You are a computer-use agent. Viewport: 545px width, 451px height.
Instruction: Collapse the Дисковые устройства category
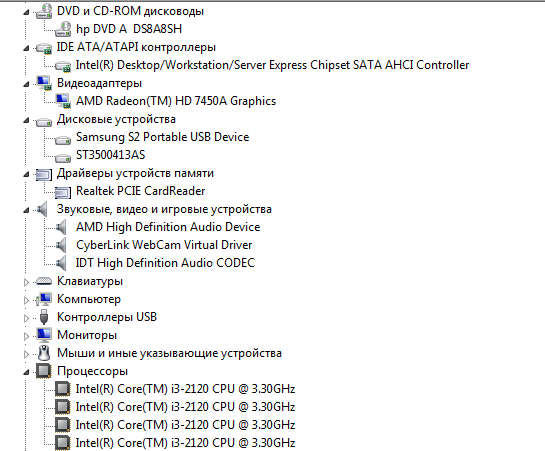[26, 121]
